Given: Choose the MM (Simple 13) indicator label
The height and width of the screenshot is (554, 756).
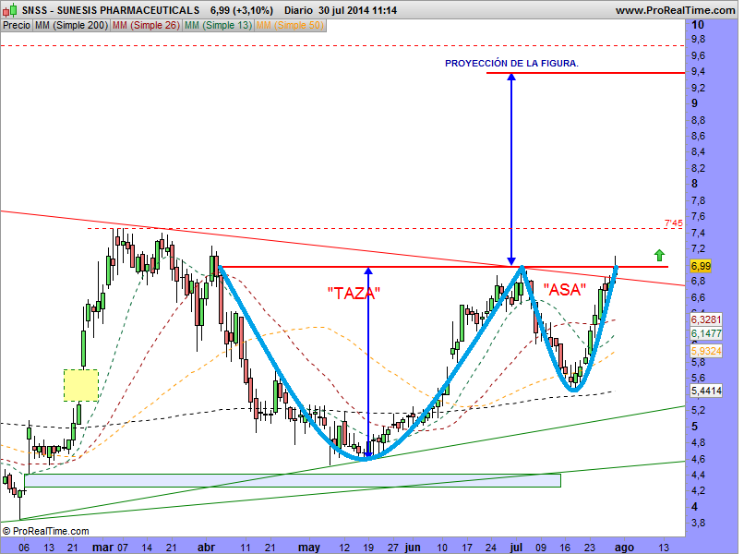Looking at the screenshot, I should coord(219,25).
